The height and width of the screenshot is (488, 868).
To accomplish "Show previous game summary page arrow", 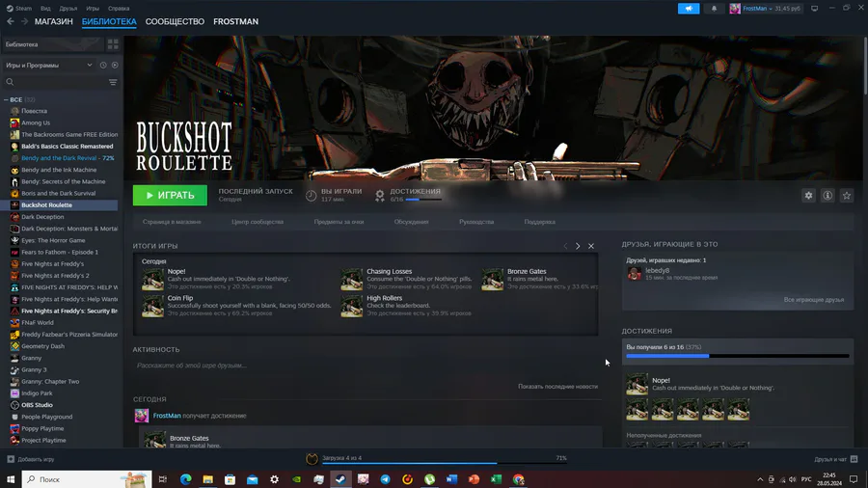I will [565, 246].
